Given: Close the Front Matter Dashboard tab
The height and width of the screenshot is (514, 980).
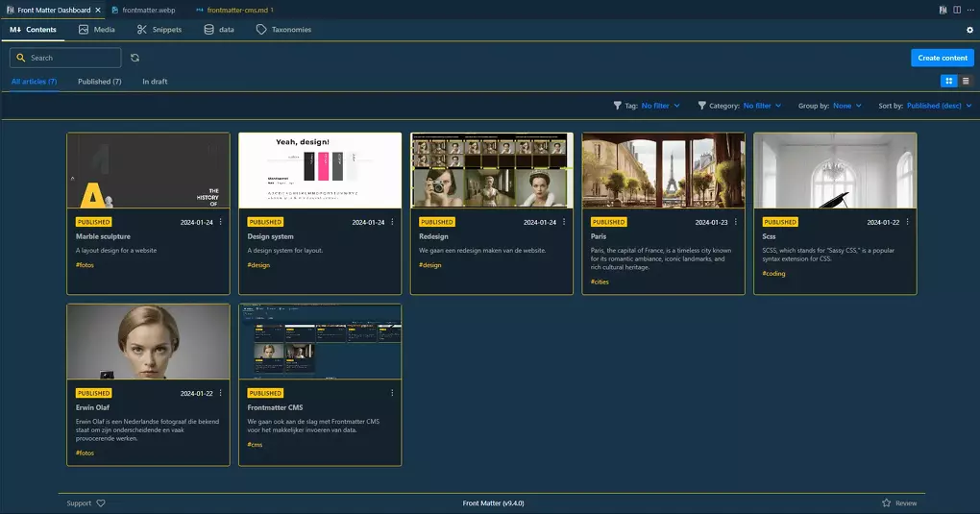Looking at the screenshot, I should [98, 10].
